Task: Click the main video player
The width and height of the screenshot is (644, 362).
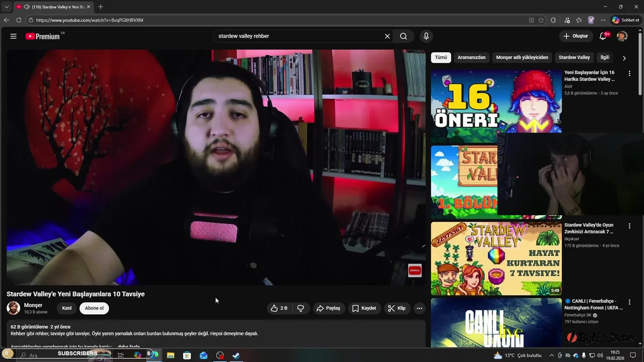Action: (x=216, y=167)
